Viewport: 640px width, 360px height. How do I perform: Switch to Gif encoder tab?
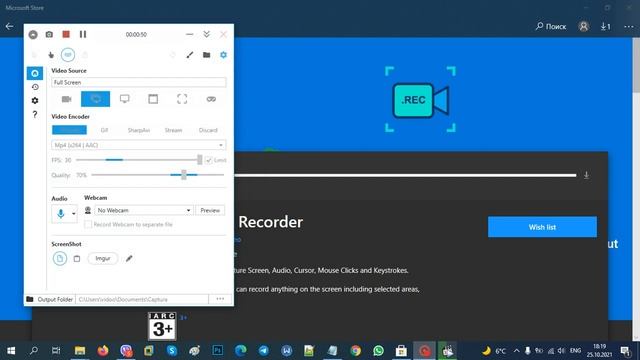pos(104,130)
